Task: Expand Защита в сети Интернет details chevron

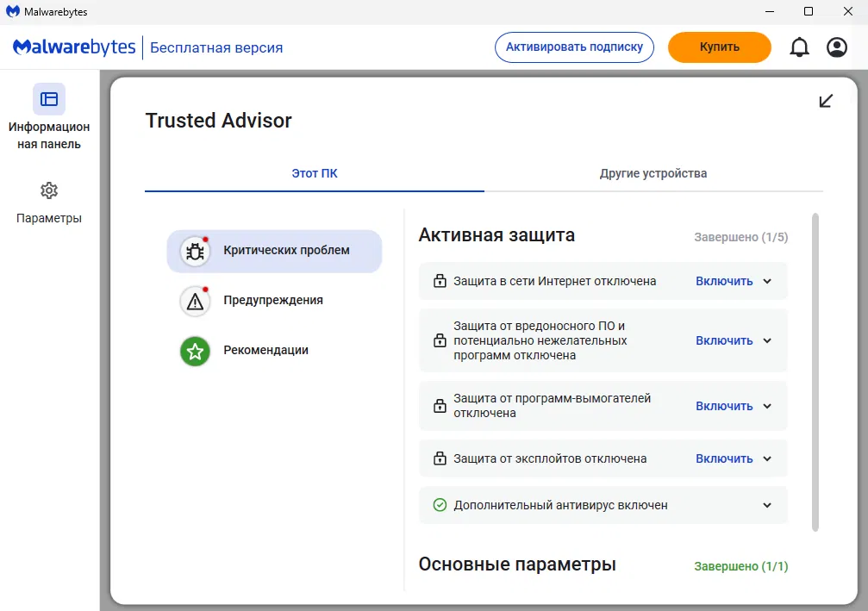Action: 767,281
